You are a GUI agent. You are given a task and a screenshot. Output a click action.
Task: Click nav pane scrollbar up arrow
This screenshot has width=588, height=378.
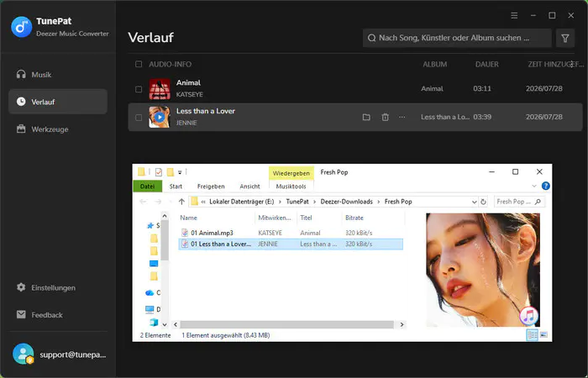[165, 216]
